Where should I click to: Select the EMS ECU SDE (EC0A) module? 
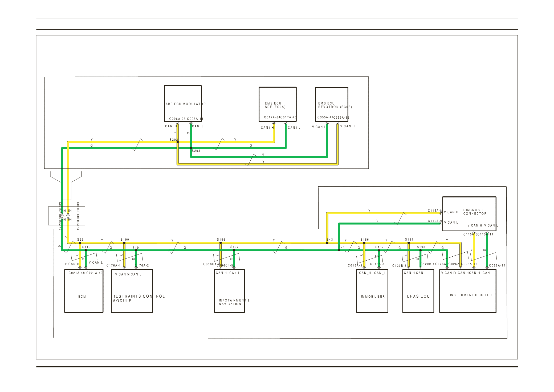pos(277,104)
